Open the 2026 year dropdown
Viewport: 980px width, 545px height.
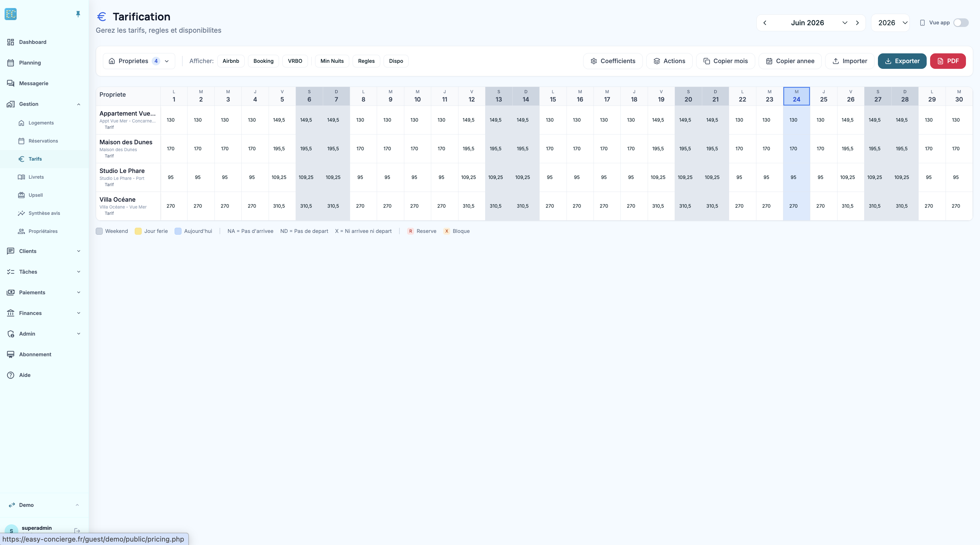click(x=891, y=23)
